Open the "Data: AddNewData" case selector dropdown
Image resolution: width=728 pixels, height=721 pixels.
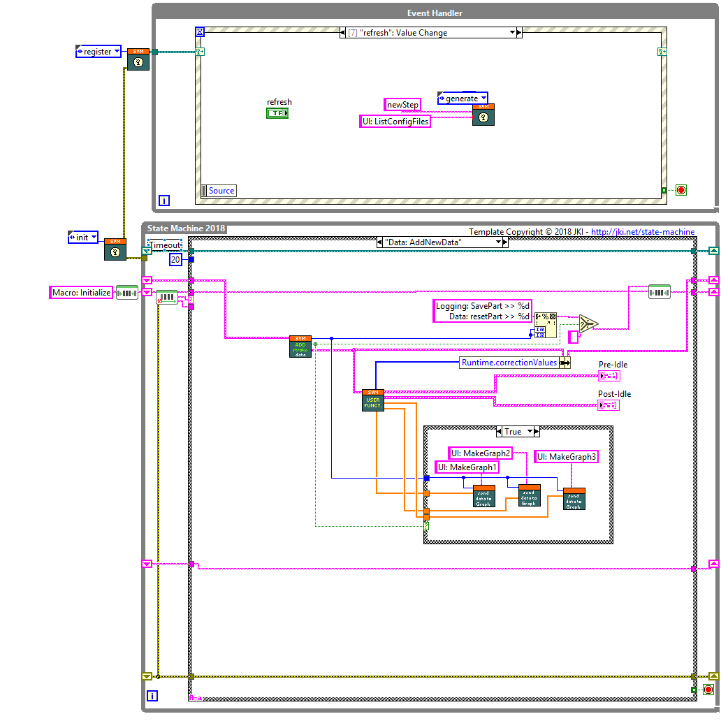[498, 242]
